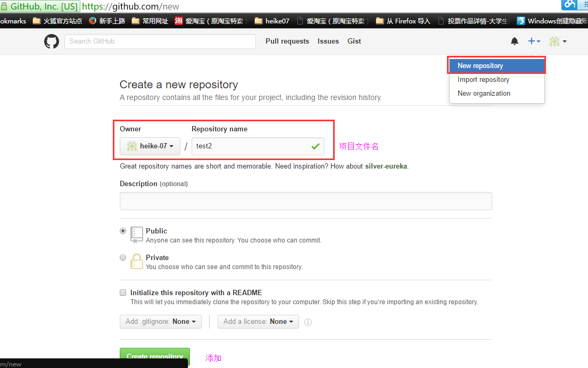Choose New organization from the menu
Viewport: 588px width, 368px height.
tap(496, 93)
